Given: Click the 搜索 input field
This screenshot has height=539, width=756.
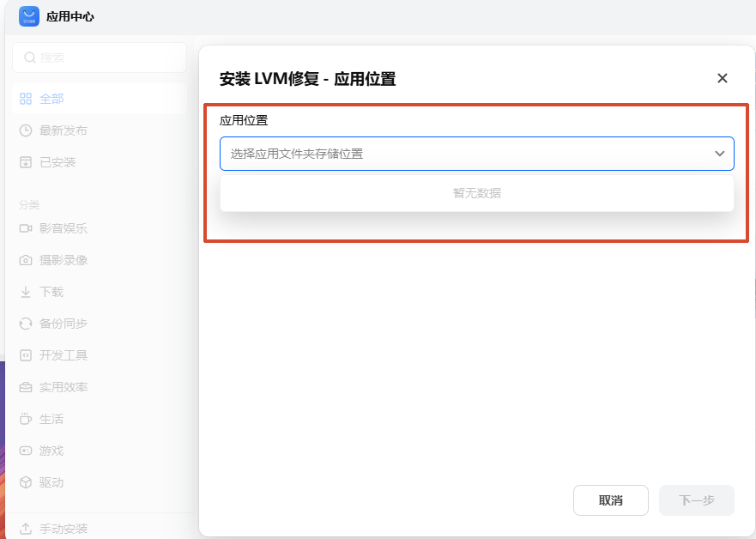Looking at the screenshot, I should pos(107,58).
